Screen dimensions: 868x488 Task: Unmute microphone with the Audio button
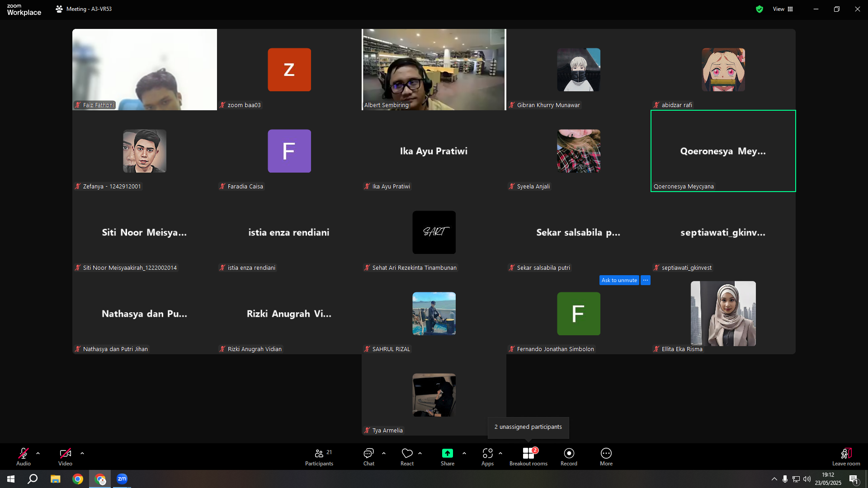coord(24,456)
